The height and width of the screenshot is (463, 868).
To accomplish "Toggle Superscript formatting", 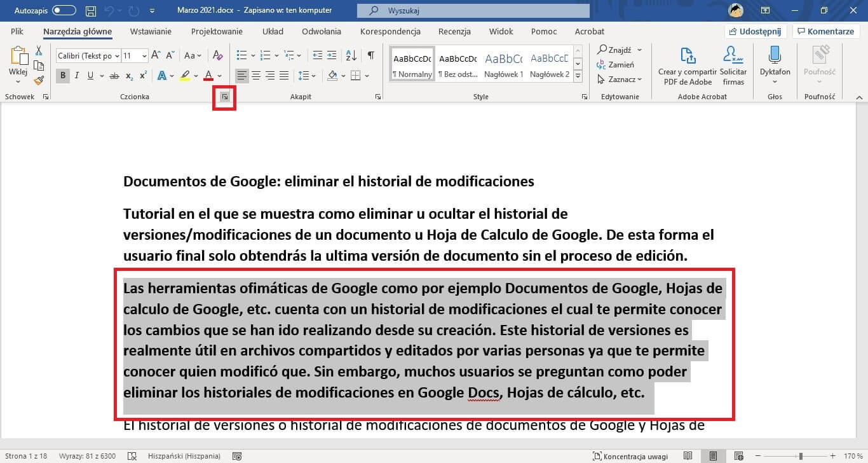I will click(143, 76).
